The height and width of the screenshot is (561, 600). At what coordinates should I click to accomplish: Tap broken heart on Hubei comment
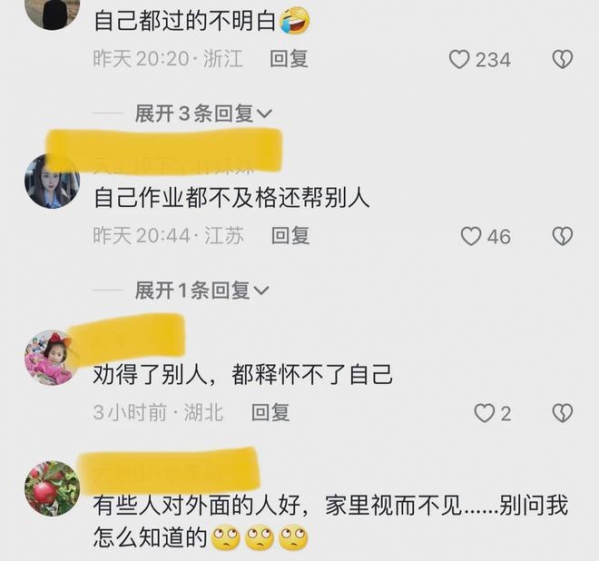click(562, 413)
